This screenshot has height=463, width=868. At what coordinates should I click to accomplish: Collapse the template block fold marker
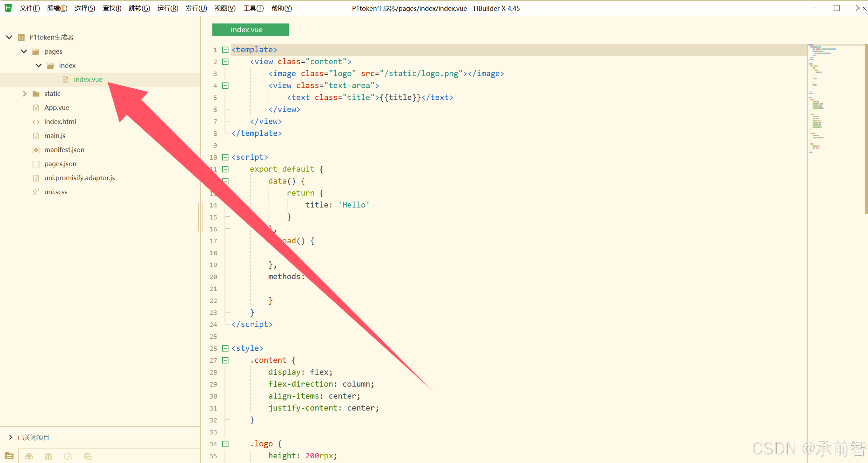(x=225, y=50)
